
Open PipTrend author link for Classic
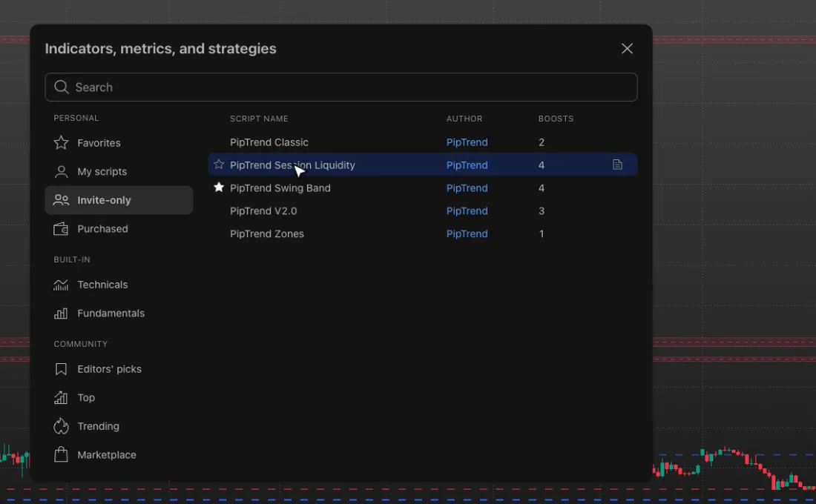click(x=467, y=142)
